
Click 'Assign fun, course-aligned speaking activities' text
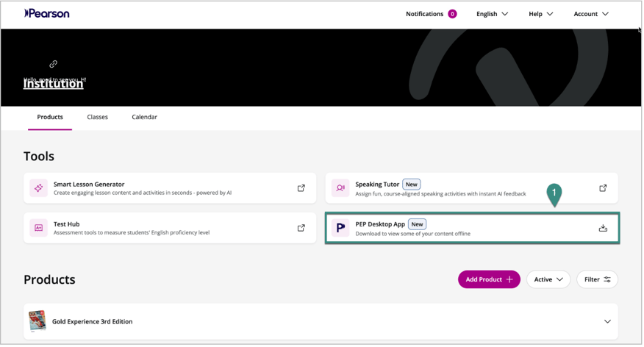click(440, 194)
